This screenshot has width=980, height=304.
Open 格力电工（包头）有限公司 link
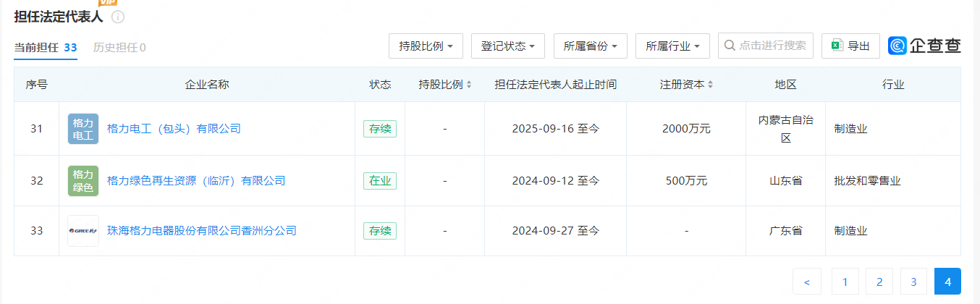[174, 129]
